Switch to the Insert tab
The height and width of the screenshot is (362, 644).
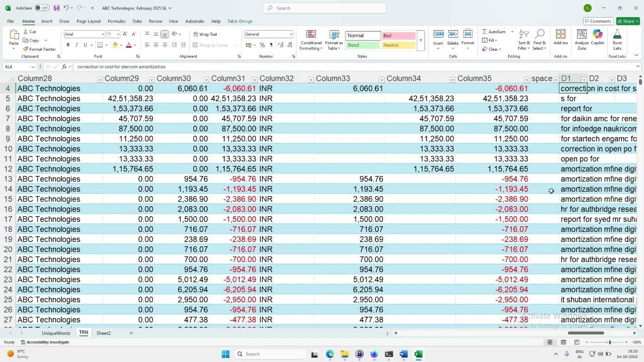tap(47, 21)
